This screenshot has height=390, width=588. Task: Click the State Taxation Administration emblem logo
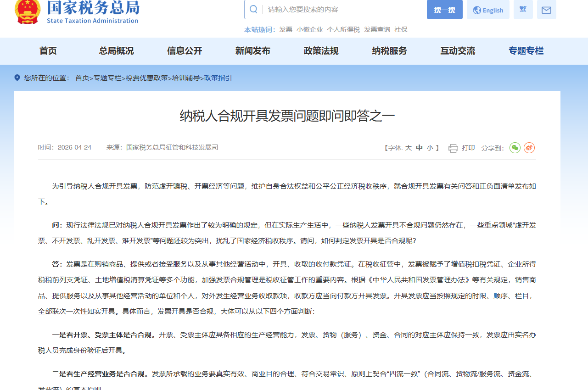click(28, 11)
